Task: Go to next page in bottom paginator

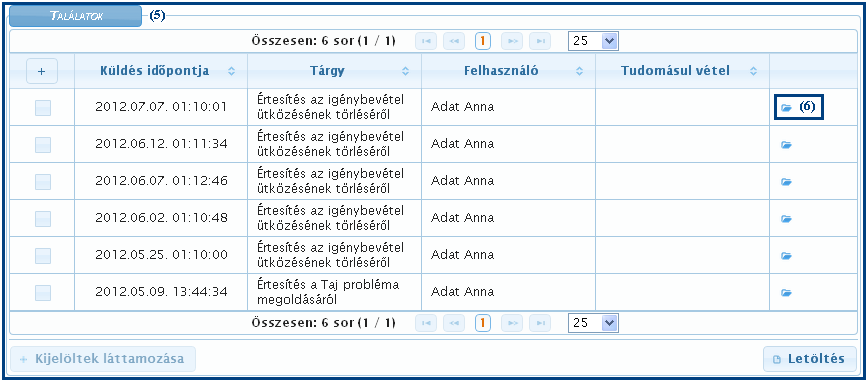Action: click(x=512, y=323)
